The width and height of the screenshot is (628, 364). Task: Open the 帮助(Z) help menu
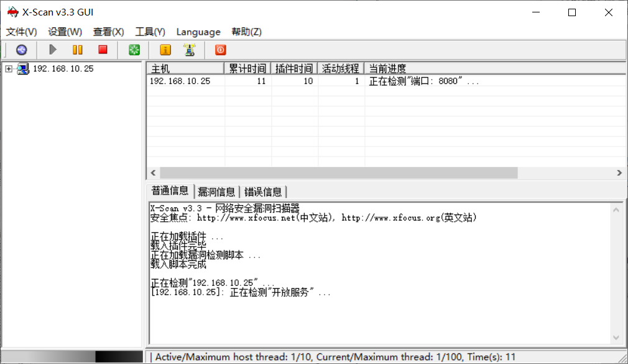point(246,32)
